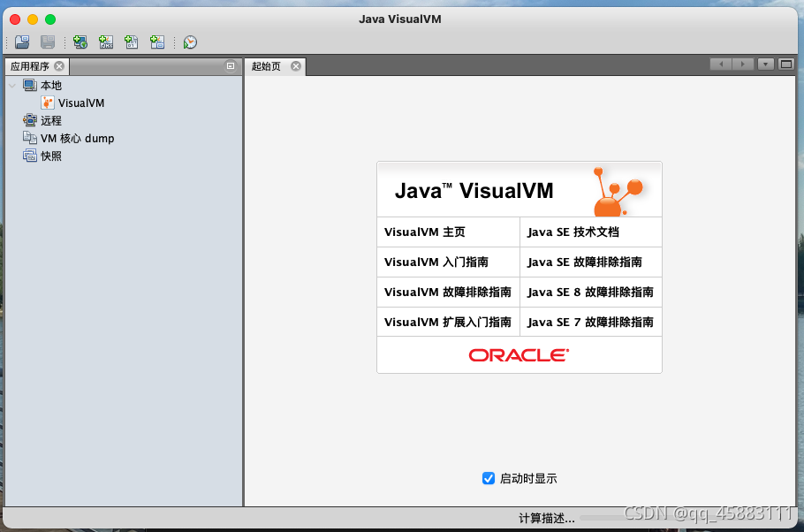
Task: Open Java SE 8 故障排除指南 link
Action: coord(591,292)
